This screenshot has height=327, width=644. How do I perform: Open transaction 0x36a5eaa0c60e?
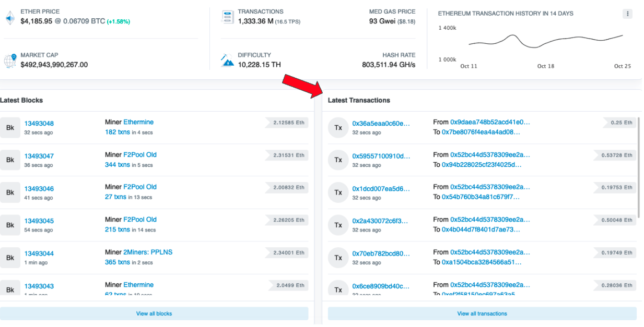(x=381, y=124)
